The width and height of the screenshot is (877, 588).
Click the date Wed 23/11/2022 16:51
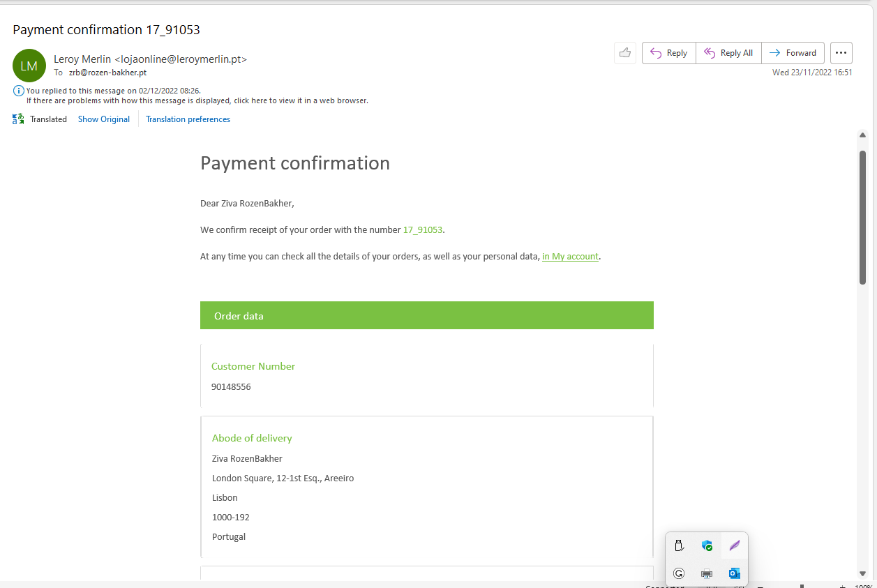tap(812, 73)
